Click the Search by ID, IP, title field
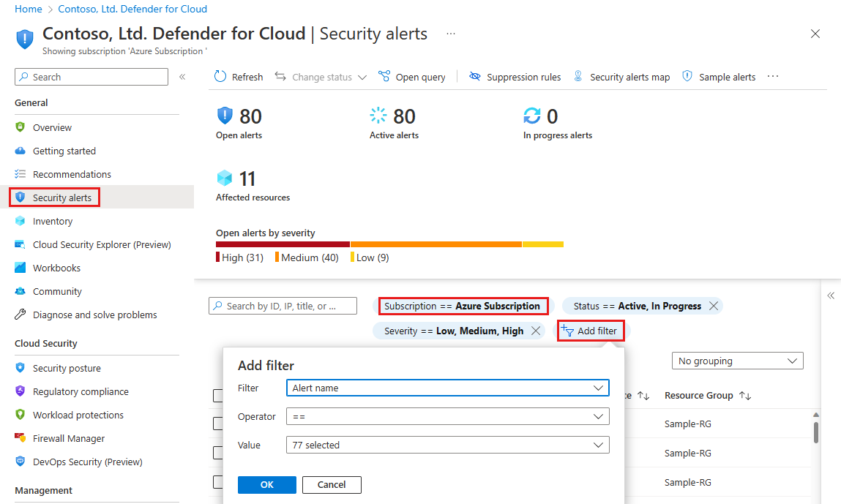The width and height of the screenshot is (841, 504). click(283, 306)
